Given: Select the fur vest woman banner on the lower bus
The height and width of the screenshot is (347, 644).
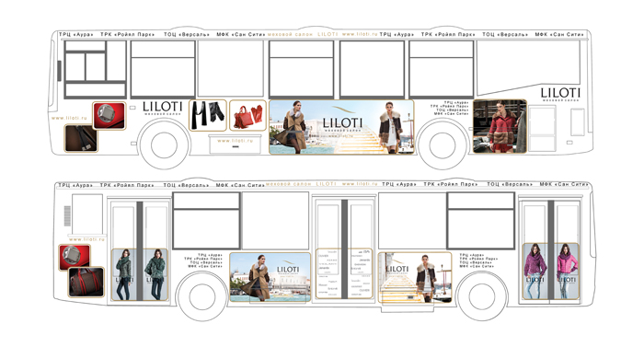Looking at the screenshot, I should click(x=415, y=278).
